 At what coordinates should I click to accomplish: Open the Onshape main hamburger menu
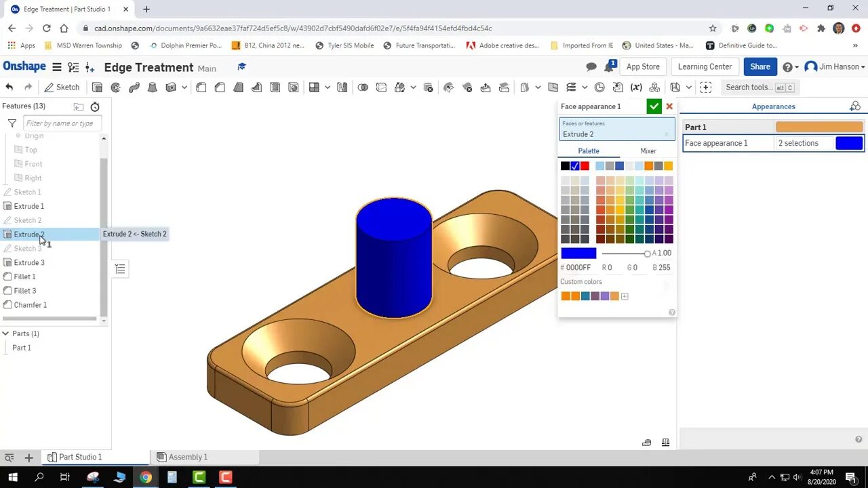57,67
